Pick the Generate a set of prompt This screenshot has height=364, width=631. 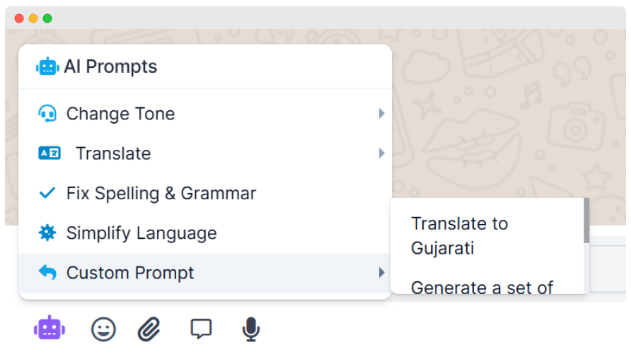tap(482, 288)
